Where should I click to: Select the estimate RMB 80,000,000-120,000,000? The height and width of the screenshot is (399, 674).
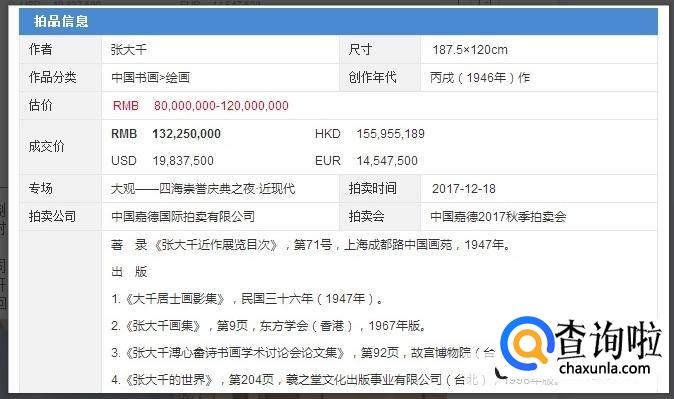[201, 106]
